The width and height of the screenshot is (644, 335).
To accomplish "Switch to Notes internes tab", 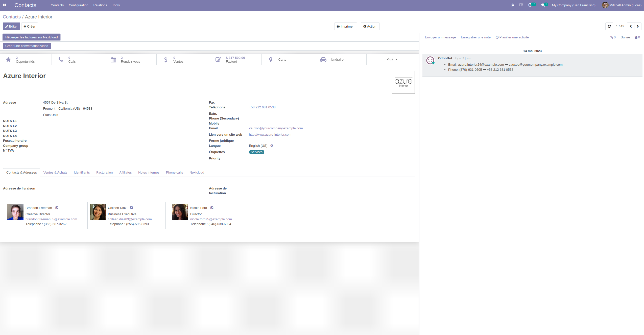I will [149, 173].
